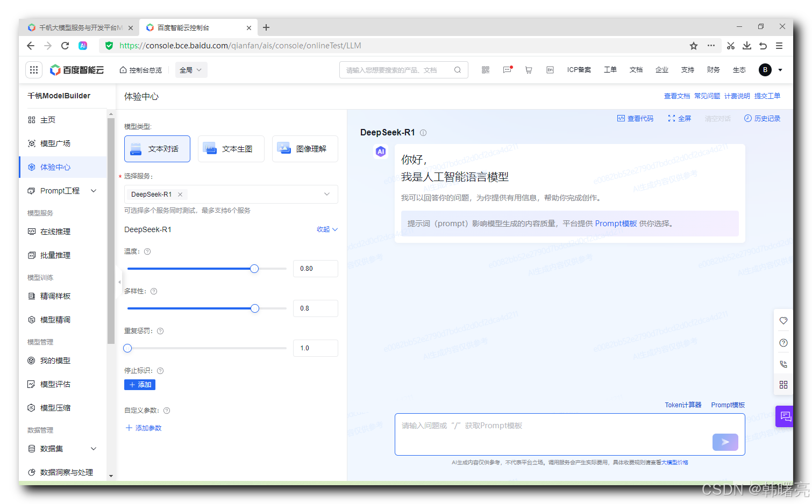Click the browser AI assistant icon
The height and width of the screenshot is (504, 812).
83,46
